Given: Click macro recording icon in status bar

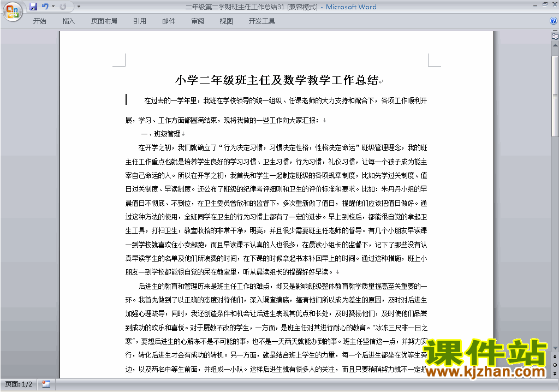Looking at the screenshot, I should (x=46, y=384).
